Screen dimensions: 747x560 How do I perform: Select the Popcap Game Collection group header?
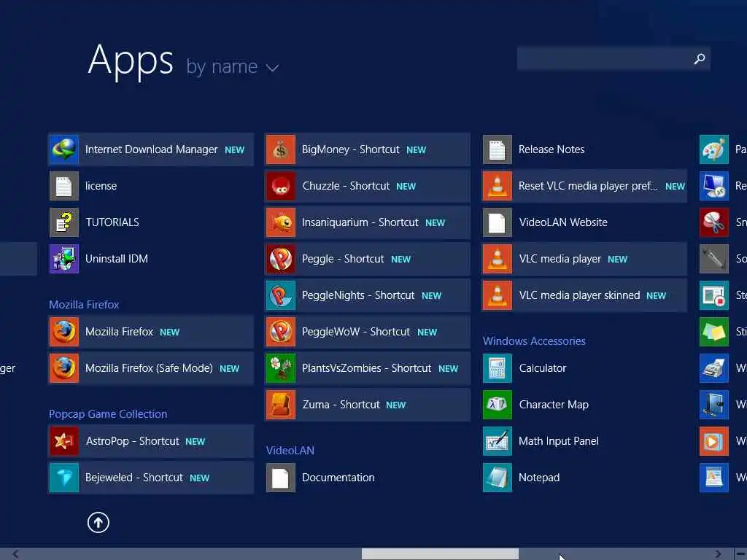pos(108,414)
